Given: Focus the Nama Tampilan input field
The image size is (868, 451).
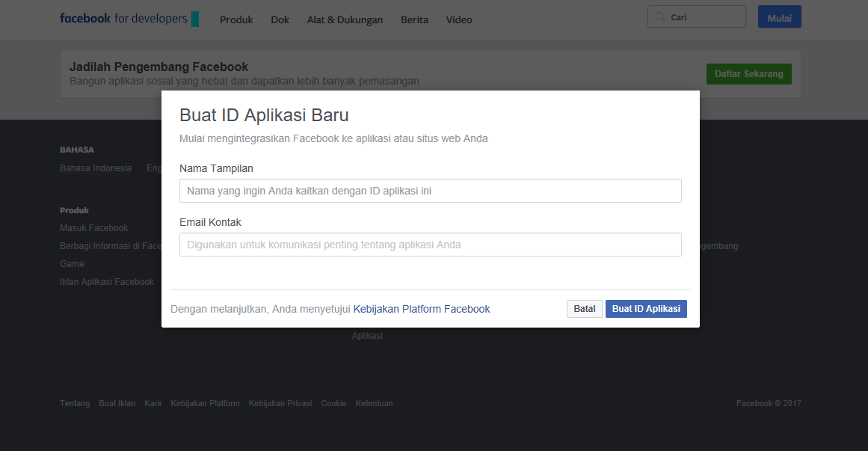Looking at the screenshot, I should click(x=430, y=191).
